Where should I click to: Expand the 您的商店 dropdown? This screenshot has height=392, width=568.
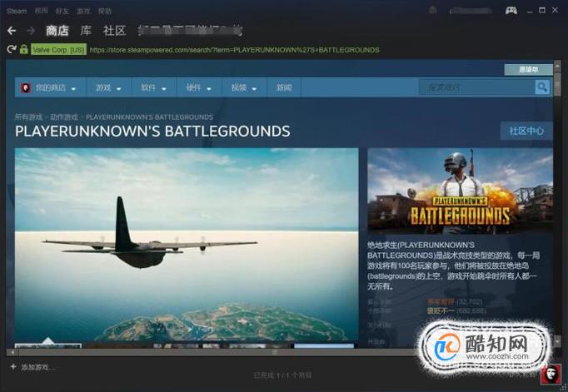pyautogui.click(x=55, y=87)
